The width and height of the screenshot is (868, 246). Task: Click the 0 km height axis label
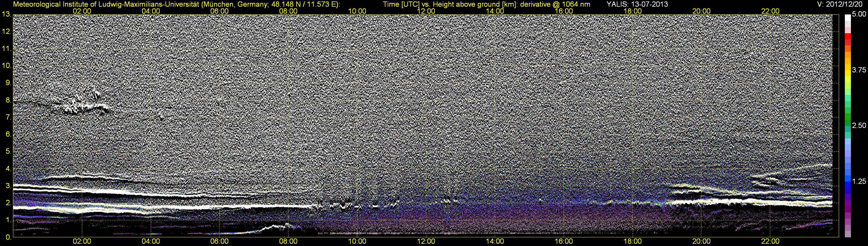click(8, 237)
